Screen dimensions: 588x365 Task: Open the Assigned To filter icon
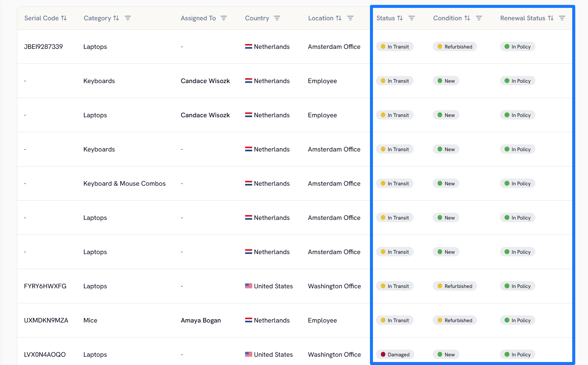(x=224, y=18)
